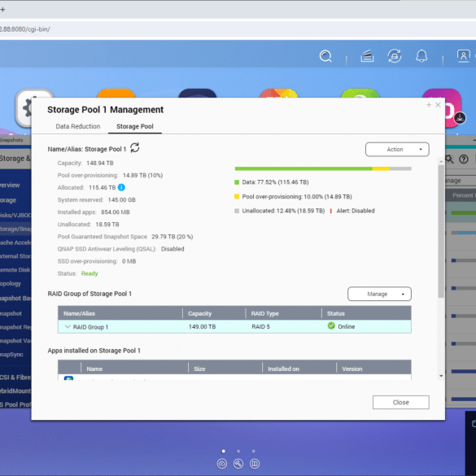This screenshot has width=476, height=476.
Task: Open the magenta desktop app icon
Action: click(453, 107)
